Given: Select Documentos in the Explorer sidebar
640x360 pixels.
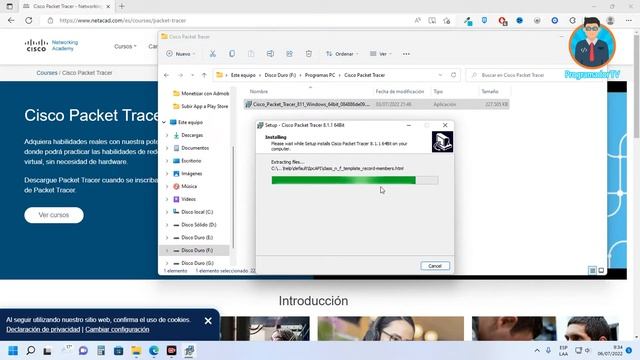Looking at the screenshot, I should [195, 148].
